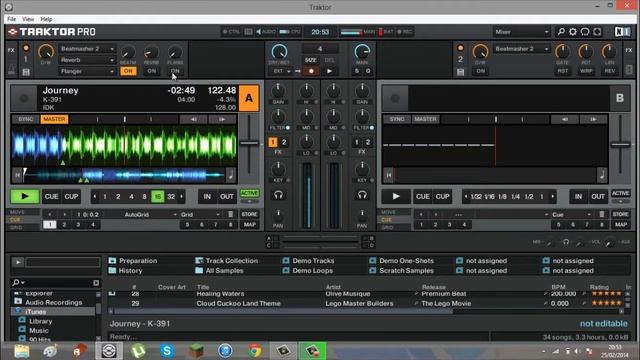Click loop recorder record button
This screenshot has width=640, height=360.
(311, 71)
